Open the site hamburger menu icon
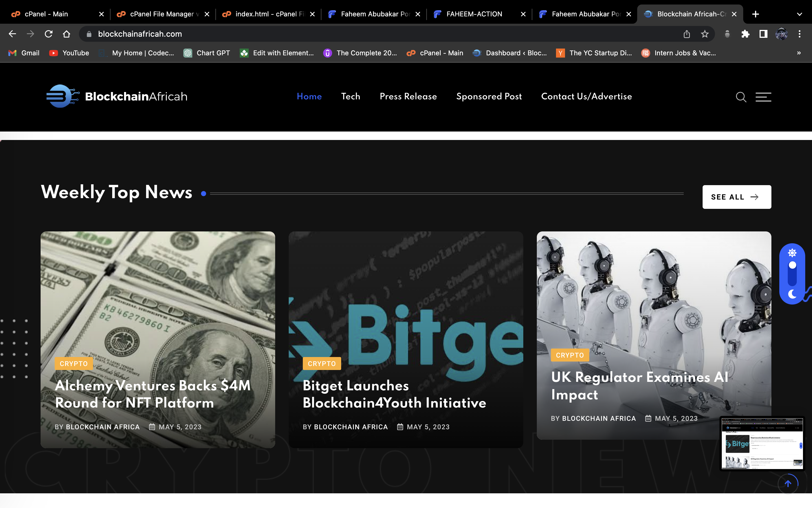This screenshot has height=508, width=812. pos(763,97)
